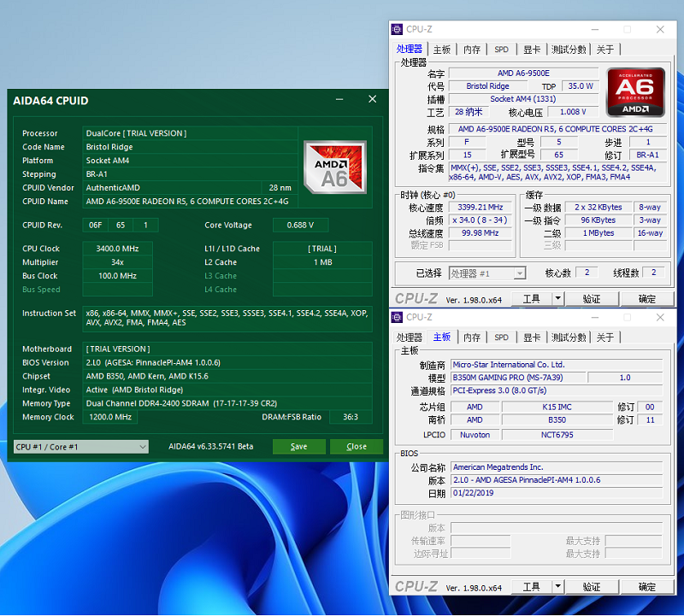
Task: Expand the 工具 arrow in the processor window
Action: 557,299
